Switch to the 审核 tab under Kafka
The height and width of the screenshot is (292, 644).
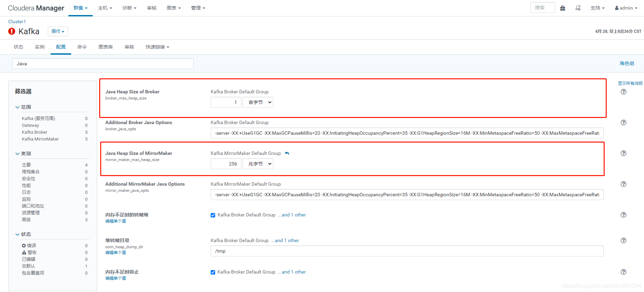coord(129,47)
